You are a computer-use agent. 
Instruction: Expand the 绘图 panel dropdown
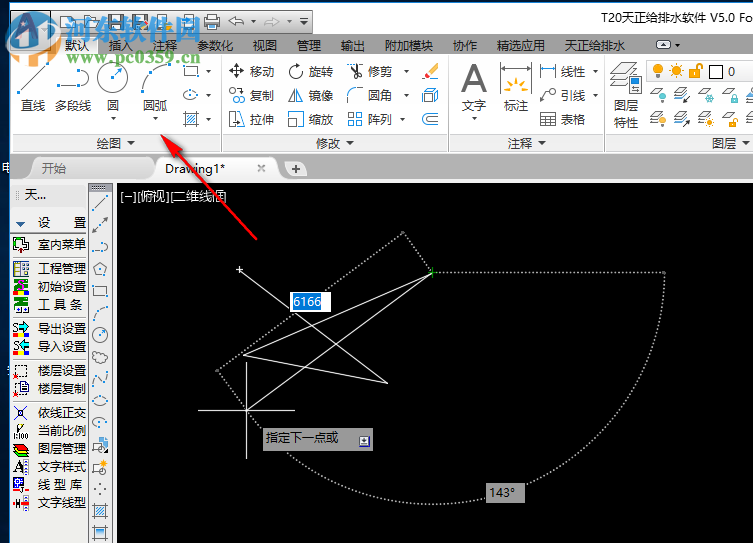click(131, 143)
